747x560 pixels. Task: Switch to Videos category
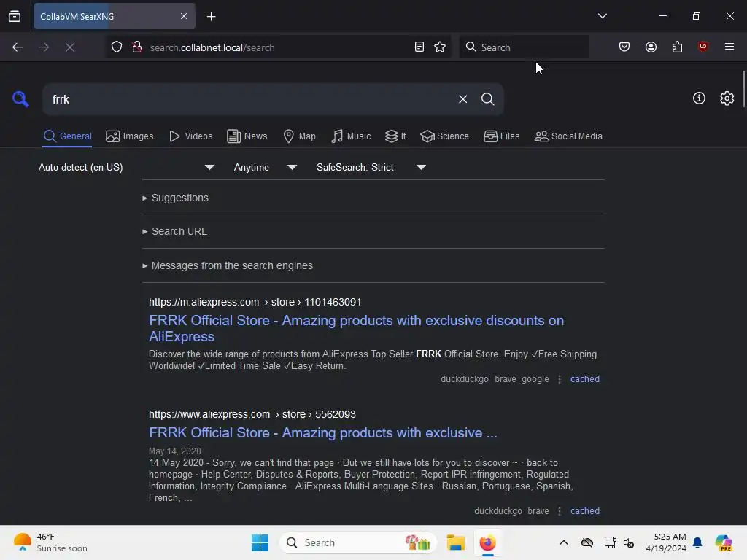(190, 136)
